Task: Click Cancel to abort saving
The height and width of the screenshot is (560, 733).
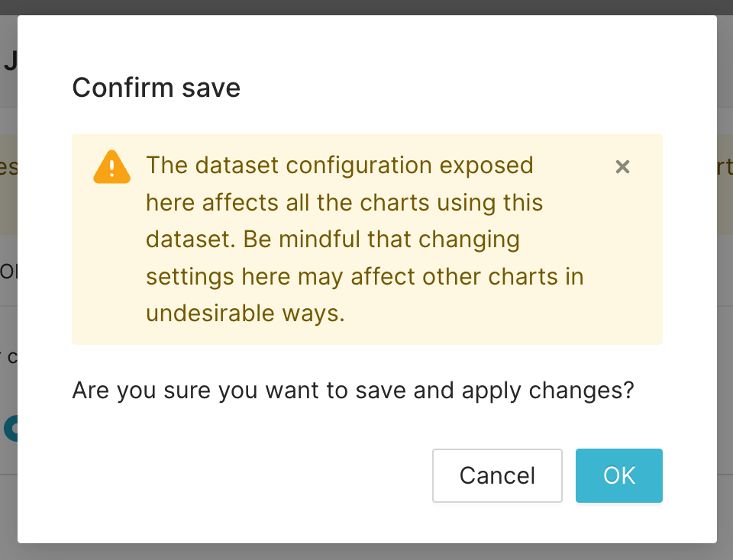Action: pos(497,475)
